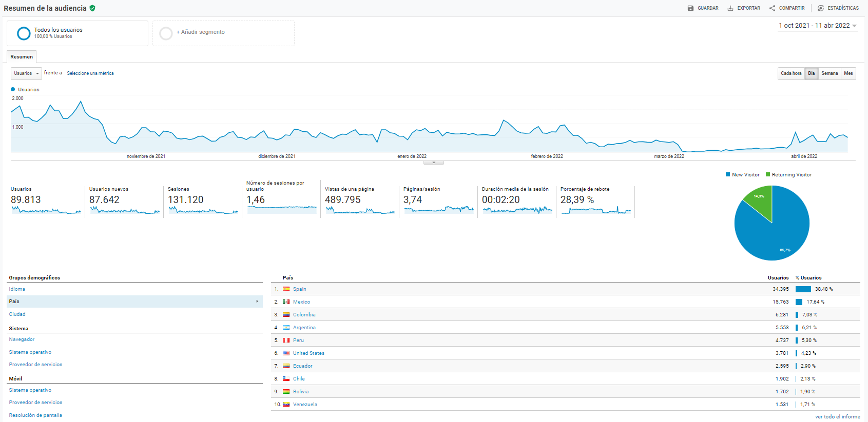
Task: Open Ciudad demographic group
Action: (17, 314)
